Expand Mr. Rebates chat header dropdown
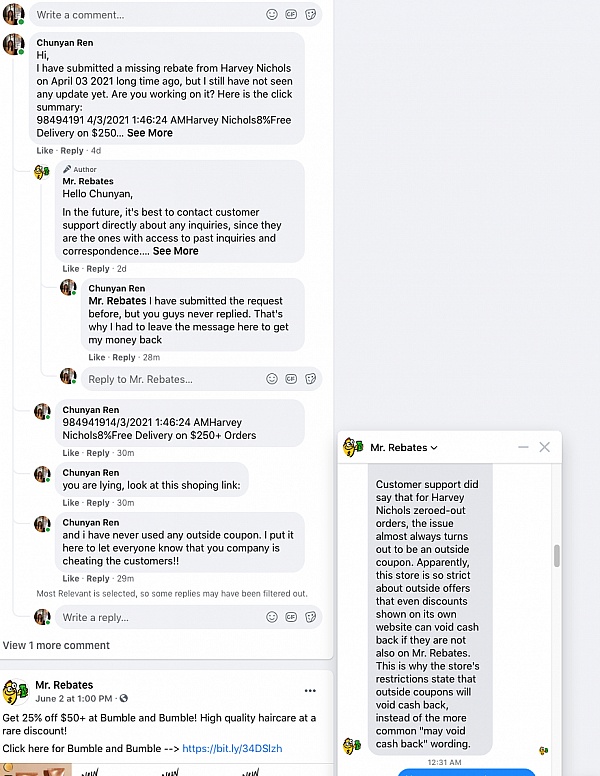The image size is (600, 776). [x=434, y=447]
